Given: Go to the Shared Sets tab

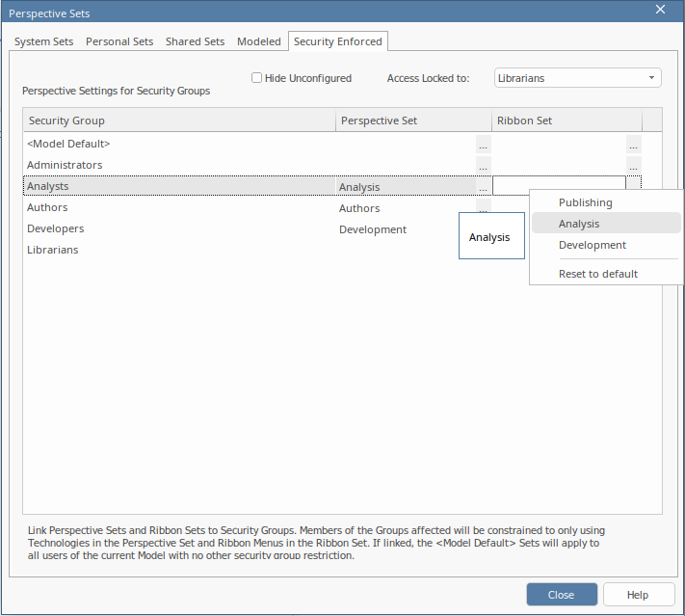Looking at the screenshot, I should click(x=195, y=41).
